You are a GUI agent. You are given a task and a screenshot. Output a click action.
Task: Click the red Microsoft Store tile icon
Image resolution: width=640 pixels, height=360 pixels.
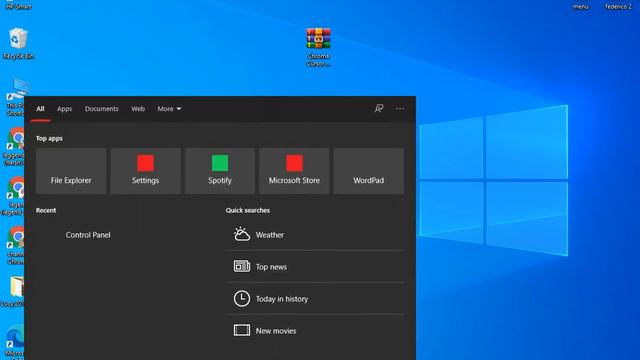294,163
